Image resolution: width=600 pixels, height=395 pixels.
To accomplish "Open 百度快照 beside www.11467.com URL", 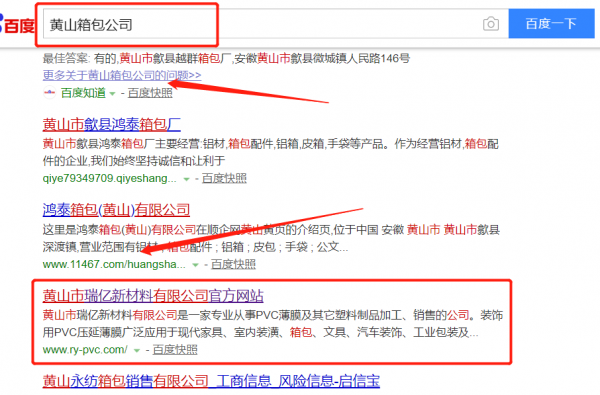I will point(233,264).
